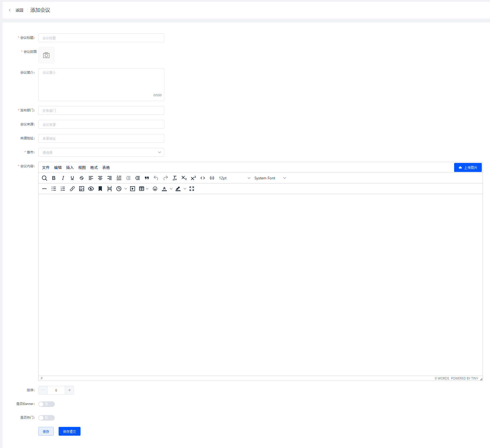Insert a blockquote in the editor
Screen dimensions: 490x448
[147, 178]
